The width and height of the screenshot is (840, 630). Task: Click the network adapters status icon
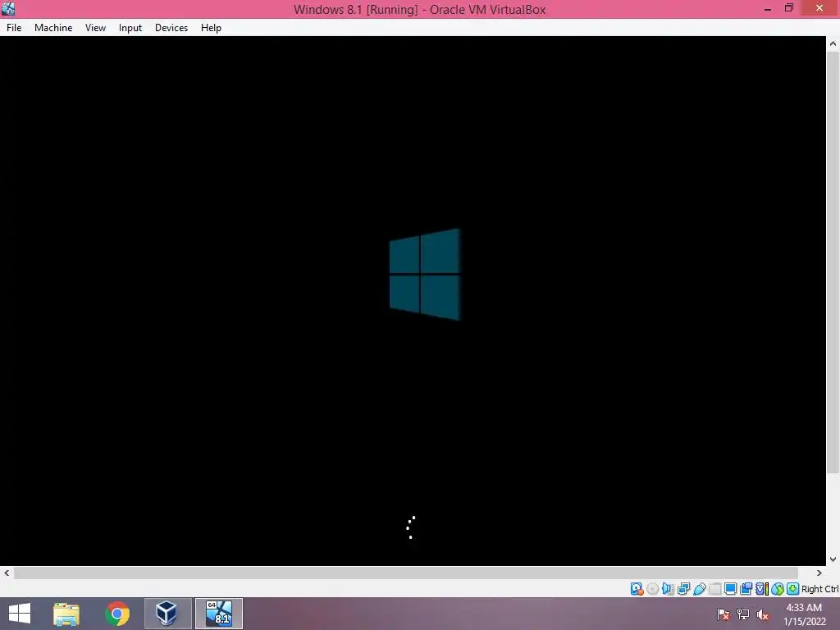(x=683, y=589)
